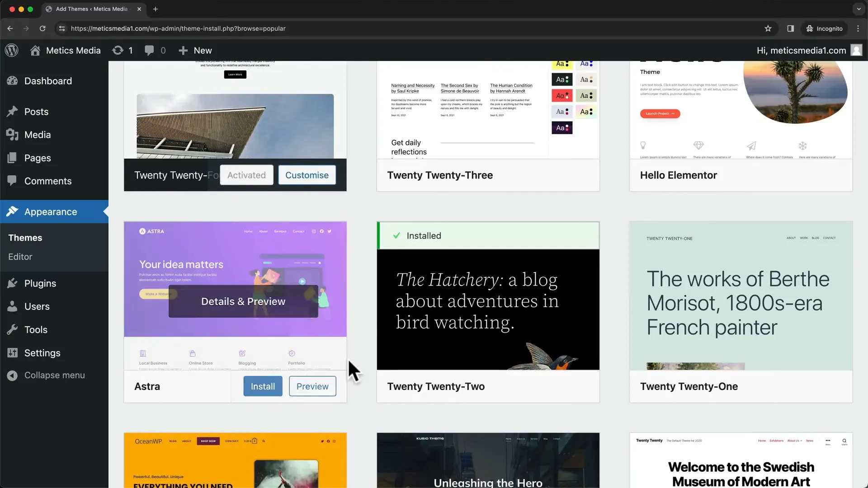Click the Twenty Twenty-One theme name
The height and width of the screenshot is (488, 868).
pyautogui.click(x=689, y=386)
